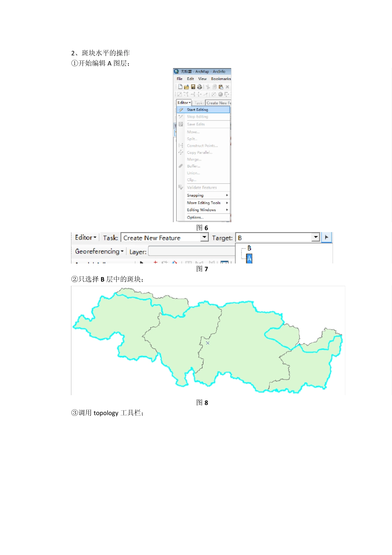Image resolution: width=392 pixels, height=555 pixels.
Task: Open the View menu in ArcMap
Action: (202, 78)
